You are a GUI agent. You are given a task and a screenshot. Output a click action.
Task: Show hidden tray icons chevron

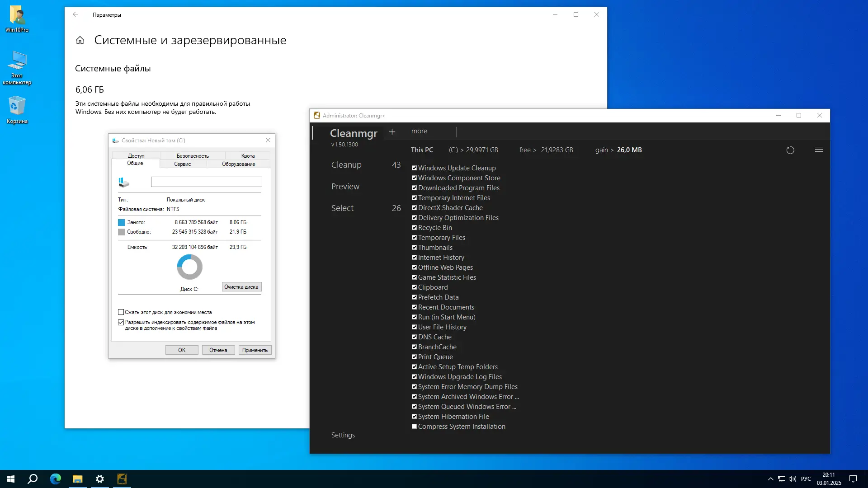pos(770,479)
